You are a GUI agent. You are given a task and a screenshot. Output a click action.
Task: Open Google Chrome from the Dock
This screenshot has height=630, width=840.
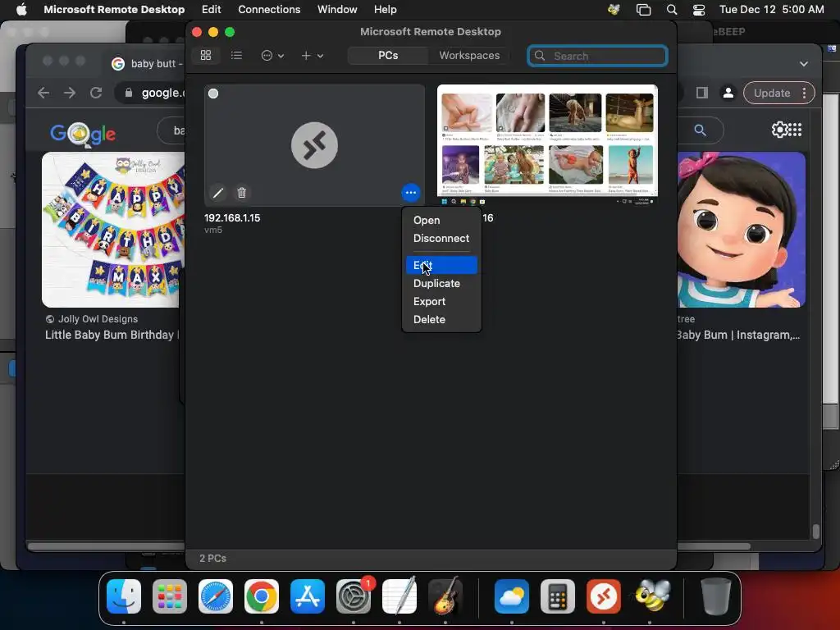click(262, 596)
